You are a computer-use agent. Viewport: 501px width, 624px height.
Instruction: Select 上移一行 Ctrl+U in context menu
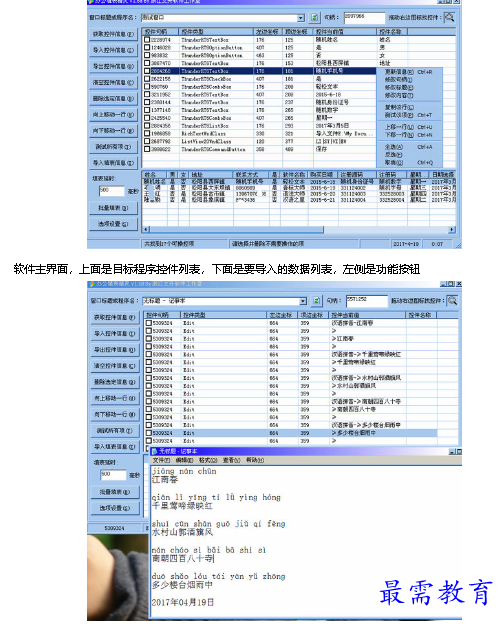[x=408, y=127]
